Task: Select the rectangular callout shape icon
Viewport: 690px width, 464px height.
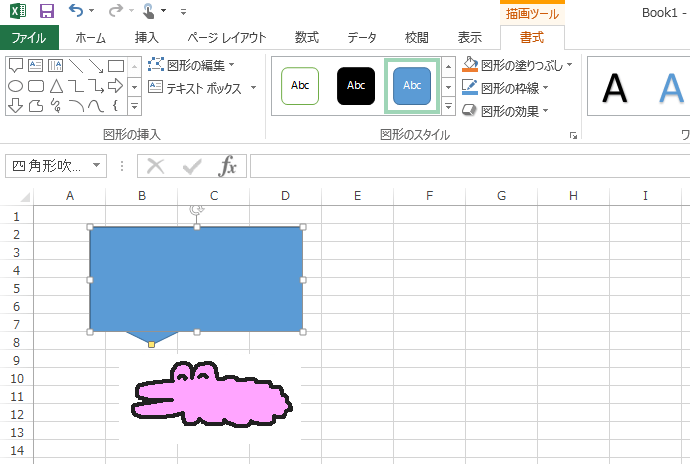Action: [x=16, y=66]
